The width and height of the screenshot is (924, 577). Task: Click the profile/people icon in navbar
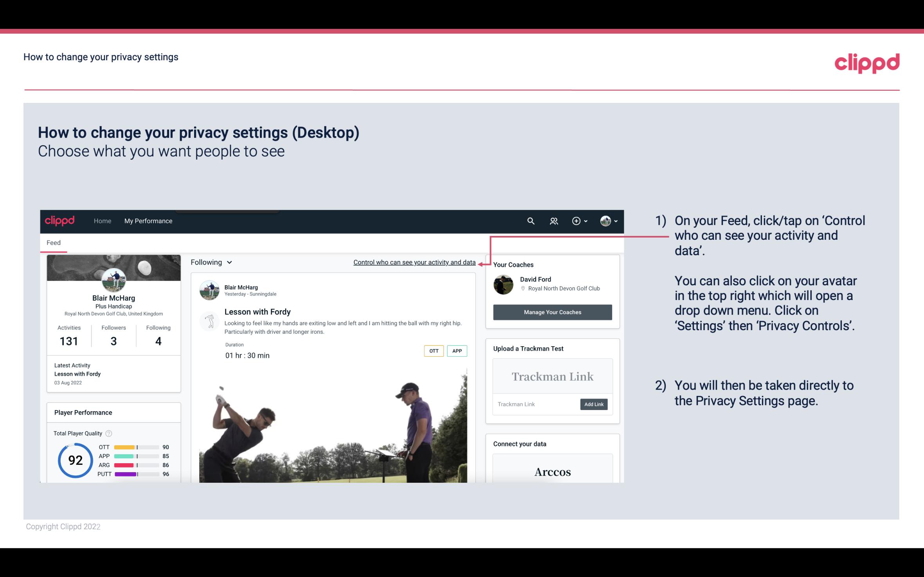pyautogui.click(x=554, y=220)
